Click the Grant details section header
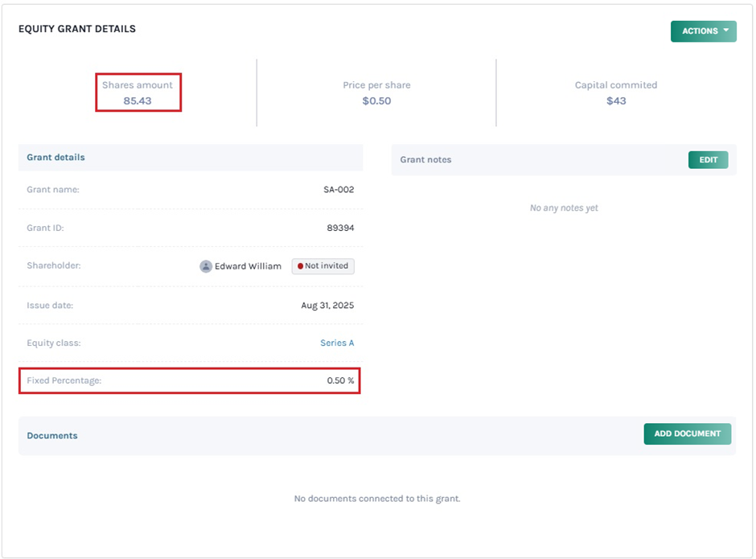The image size is (756, 559). pos(55,158)
